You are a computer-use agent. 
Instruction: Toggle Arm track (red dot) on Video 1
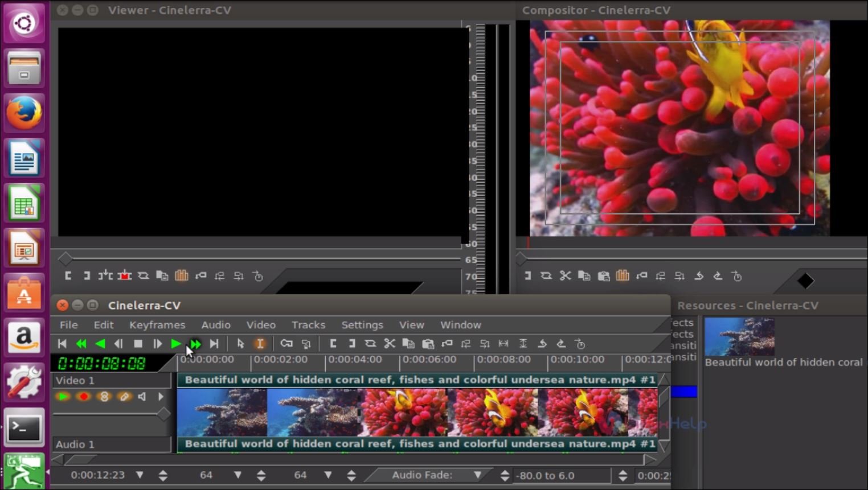pyautogui.click(x=84, y=397)
